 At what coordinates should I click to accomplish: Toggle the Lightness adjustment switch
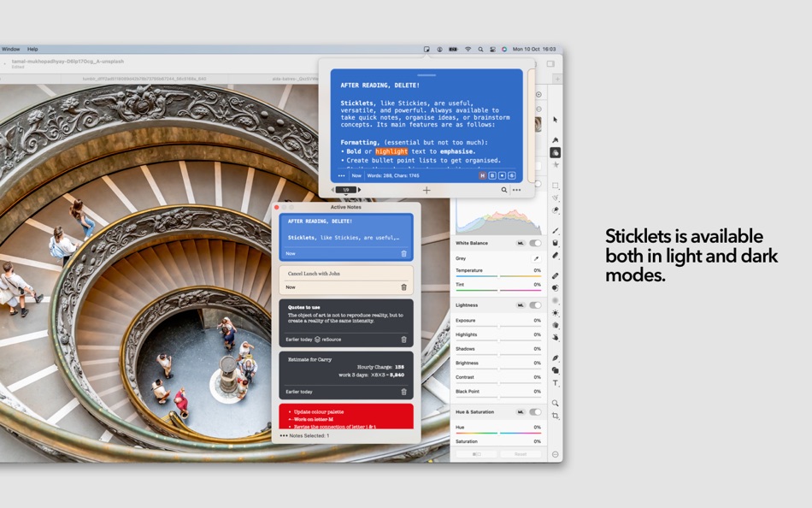(535, 305)
